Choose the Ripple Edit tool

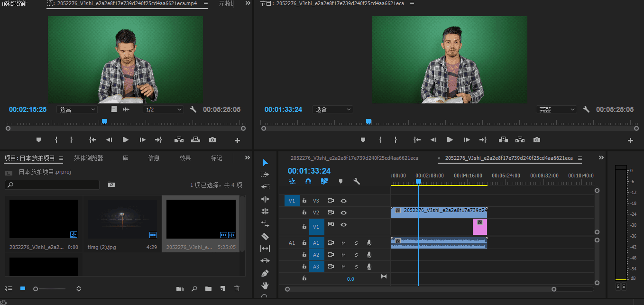[x=265, y=199]
